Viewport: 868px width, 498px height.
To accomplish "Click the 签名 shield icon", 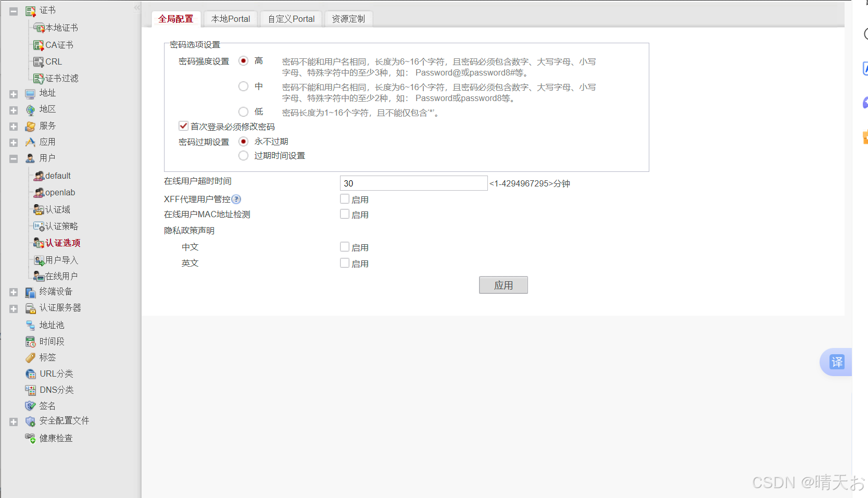I will click(30, 405).
